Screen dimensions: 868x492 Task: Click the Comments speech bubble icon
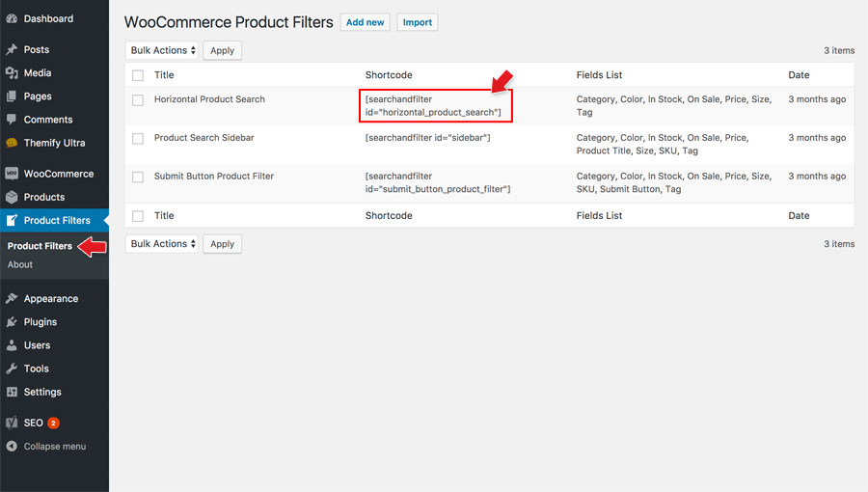[x=12, y=120]
